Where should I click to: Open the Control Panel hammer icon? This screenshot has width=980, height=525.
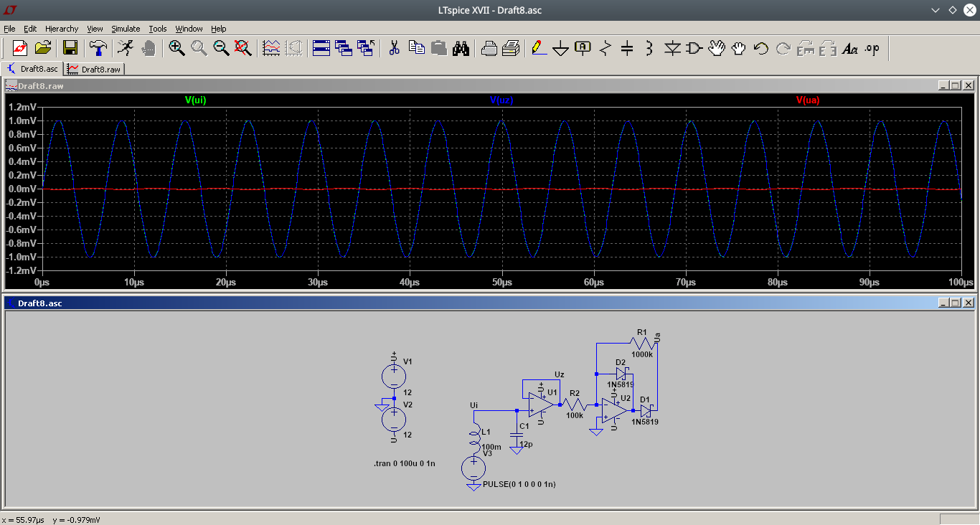click(x=98, y=48)
